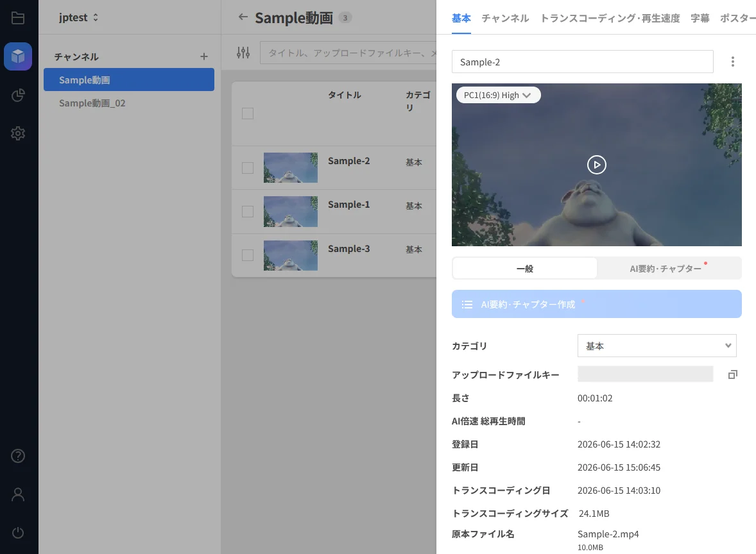Click the 00:01:02 length value

coord(595,398)
